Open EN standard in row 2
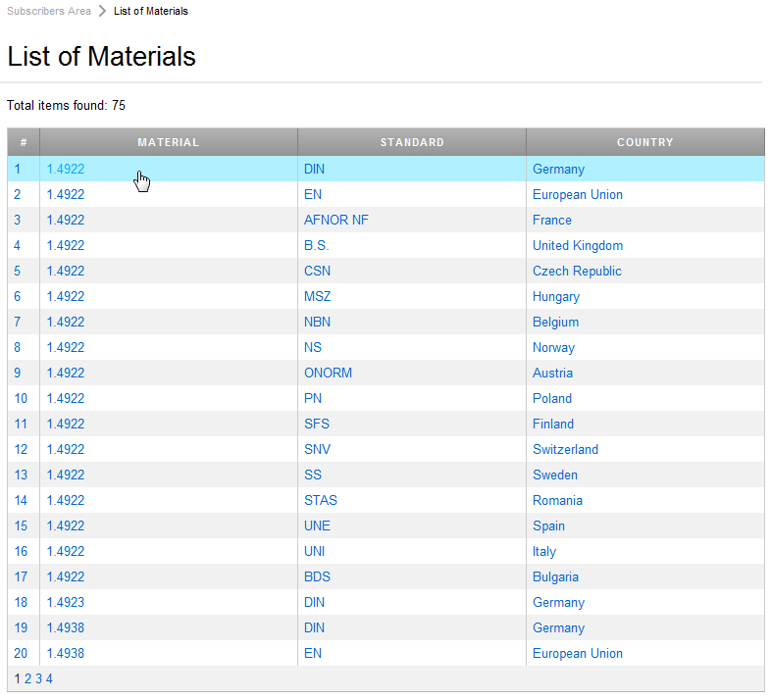The width and height of the screenshot is (772, 700). (313, 194)
